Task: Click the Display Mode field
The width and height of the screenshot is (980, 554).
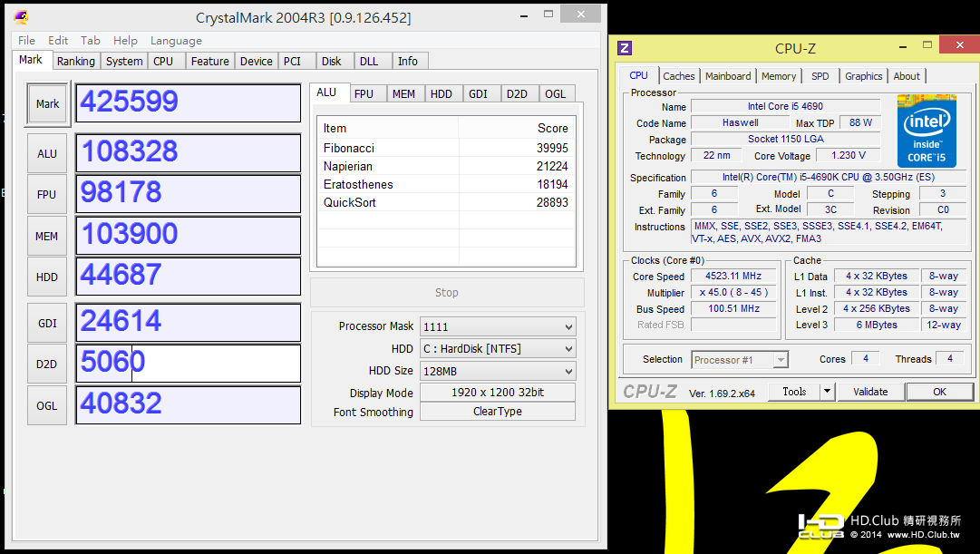Action: (498, 393)
